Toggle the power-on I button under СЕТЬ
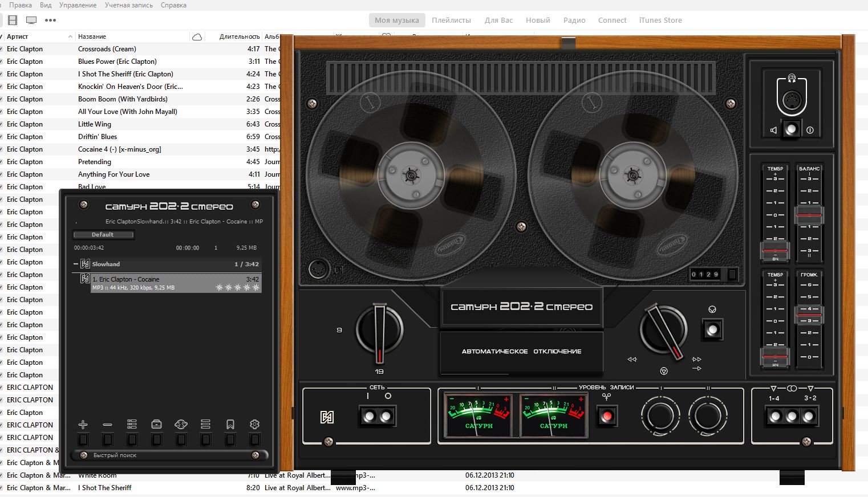 pyautogui.click(x=370, y=417)
